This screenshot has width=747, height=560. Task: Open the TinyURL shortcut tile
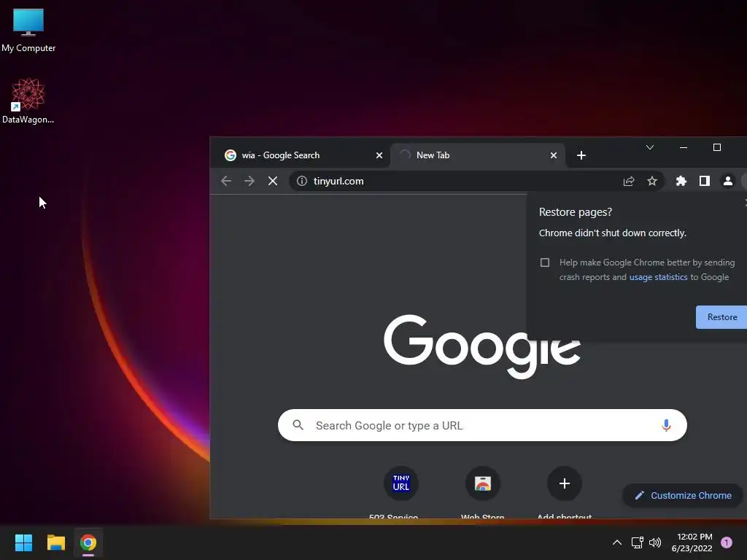point(401,483)
